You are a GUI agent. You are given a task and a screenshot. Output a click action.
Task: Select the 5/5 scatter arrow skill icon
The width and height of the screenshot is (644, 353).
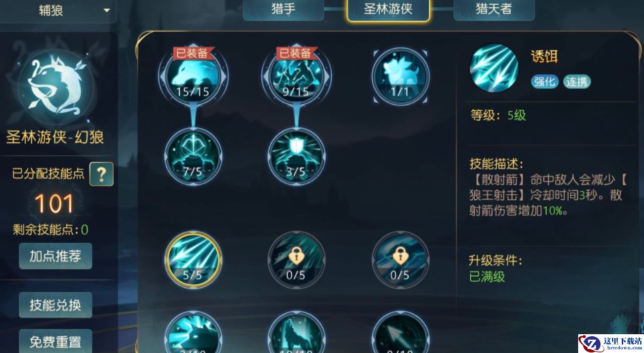pyautogui.click(x=193, y=260)
